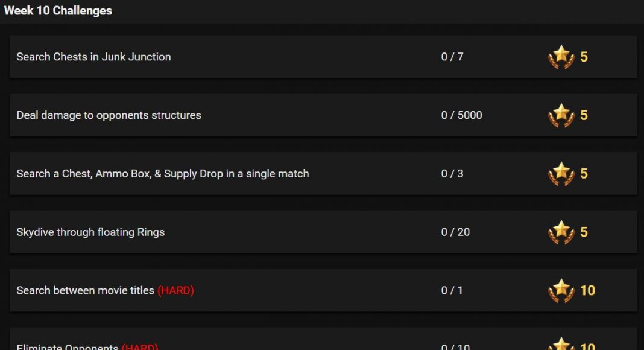Select the star badge for Supply Drop challenge
The image size is (644, 350).
[x=561, y=174]
